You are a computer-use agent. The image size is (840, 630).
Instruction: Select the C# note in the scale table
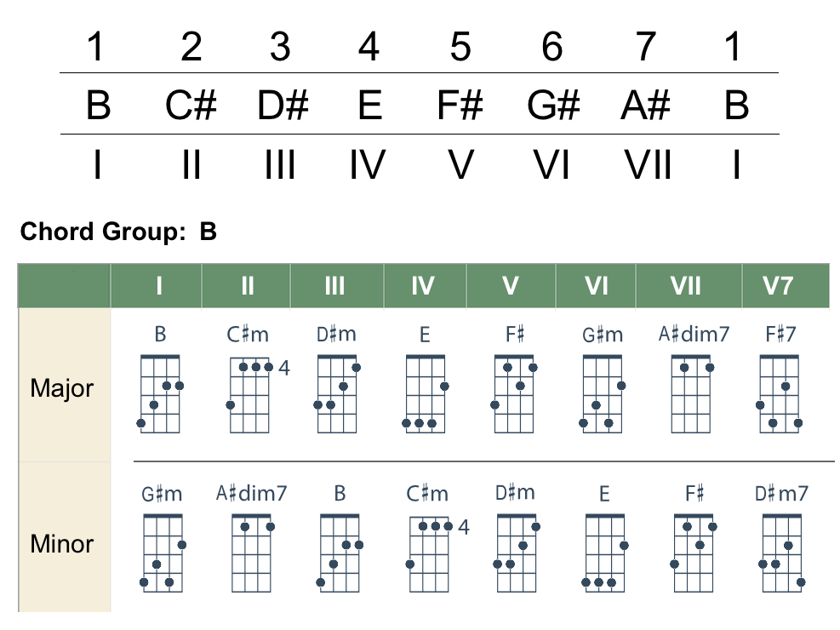pyautogui.click(x=191, y=106)
